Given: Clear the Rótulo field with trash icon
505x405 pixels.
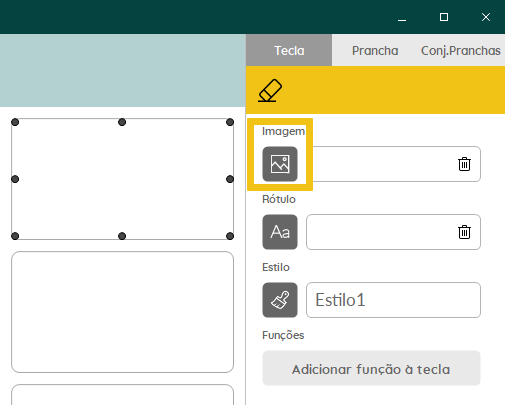Looking at the screenshot, I should (x=464, y=232).
